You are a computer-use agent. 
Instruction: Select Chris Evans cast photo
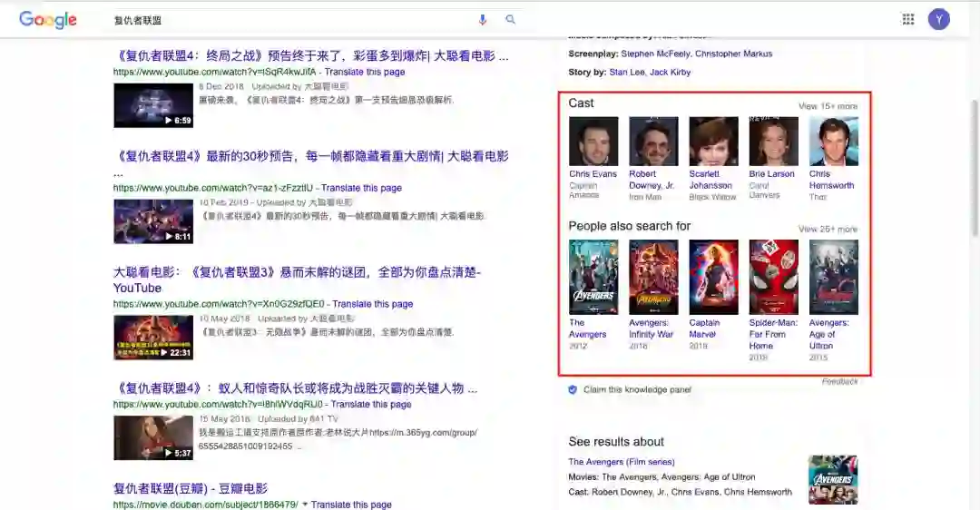593,142
